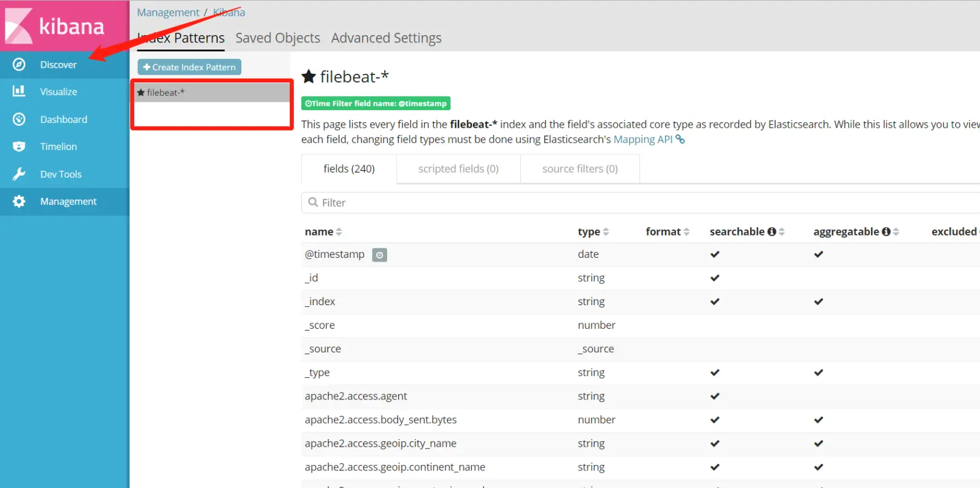
Task: Switch to source filters (0) tab
Action: (x=580, y=169)
